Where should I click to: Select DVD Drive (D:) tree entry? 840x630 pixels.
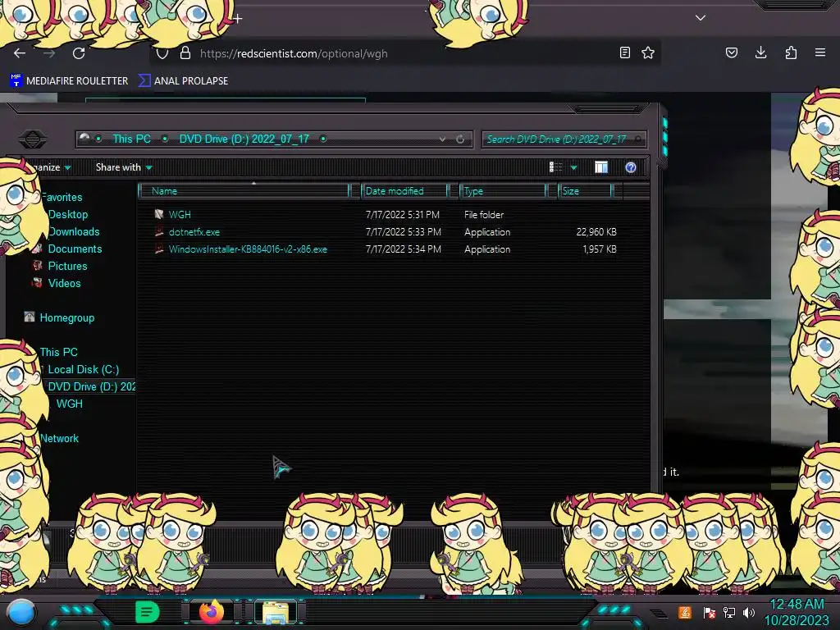click(91, 386)
